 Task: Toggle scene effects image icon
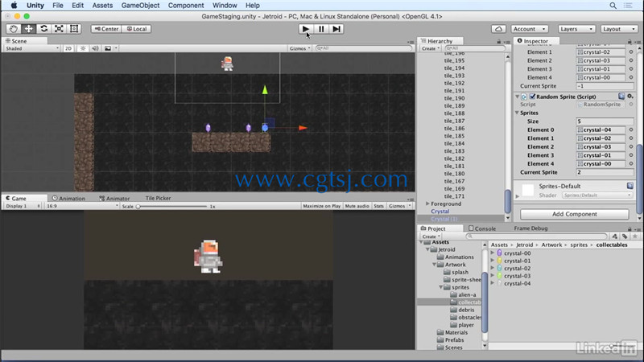pyautogui.click(x=108, y=48)
